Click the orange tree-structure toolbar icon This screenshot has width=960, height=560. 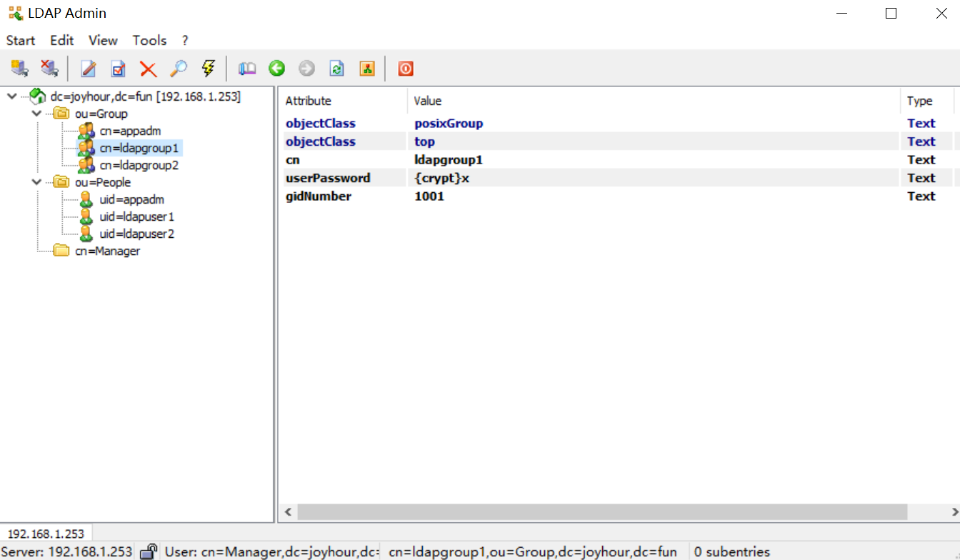coord(366,69)
